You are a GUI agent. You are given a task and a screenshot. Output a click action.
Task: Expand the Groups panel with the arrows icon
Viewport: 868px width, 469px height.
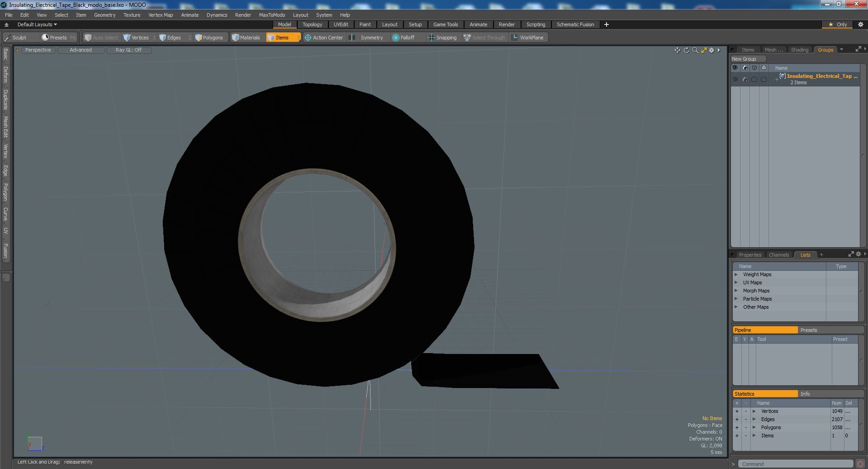(858, 49)
